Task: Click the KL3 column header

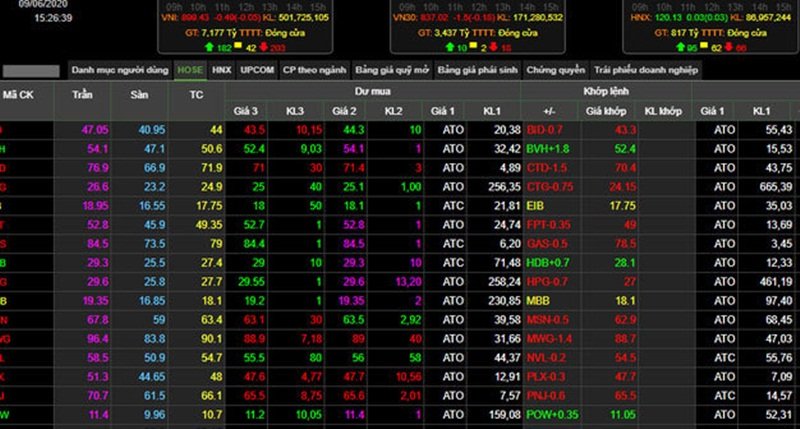Action: [295, 111]
